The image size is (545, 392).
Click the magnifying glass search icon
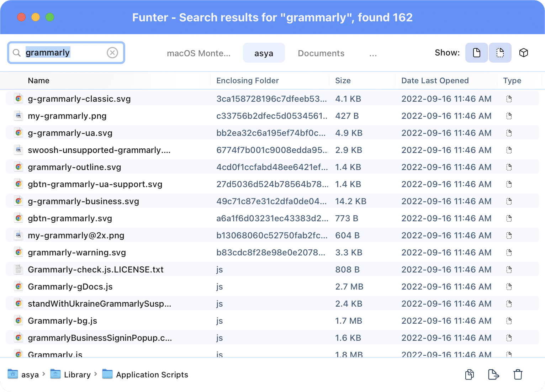coord(16,52)
